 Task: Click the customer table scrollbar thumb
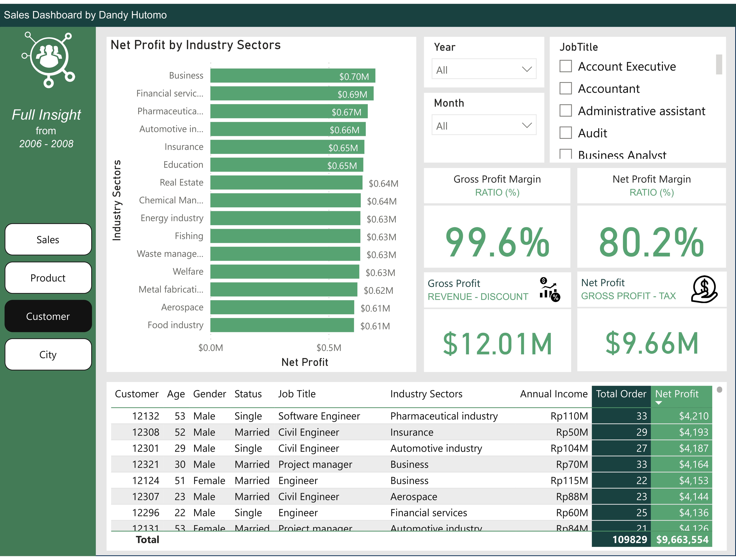[719, 389]
